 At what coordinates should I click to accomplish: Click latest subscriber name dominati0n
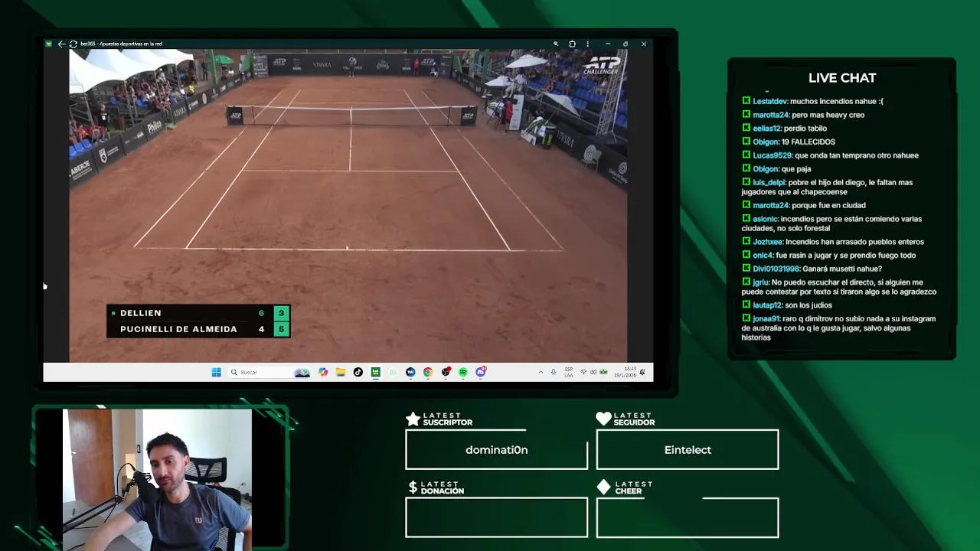[496, 450]
